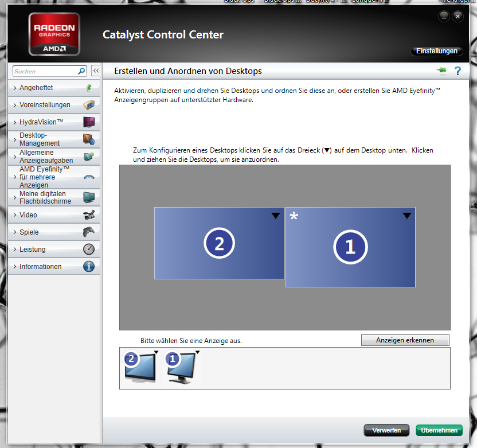
Task: Click the green pin icon beside Angeheftet
Action: coord(89,88)
